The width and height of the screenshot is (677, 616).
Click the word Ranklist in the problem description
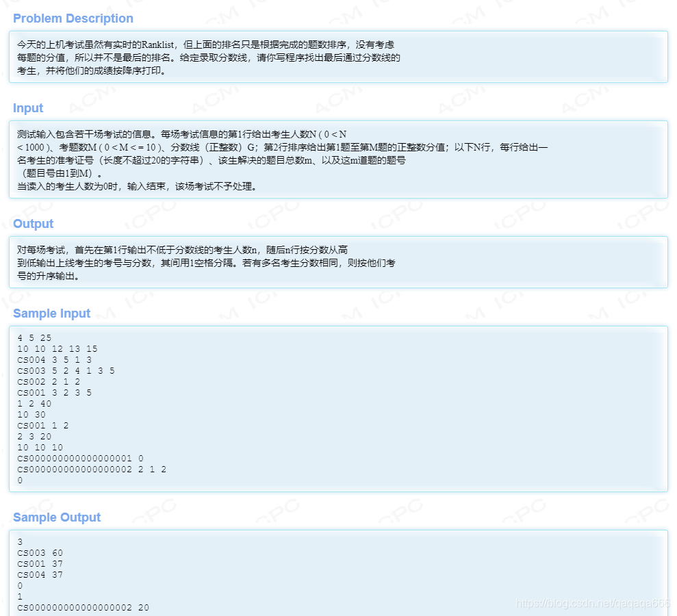coord(157,44)
